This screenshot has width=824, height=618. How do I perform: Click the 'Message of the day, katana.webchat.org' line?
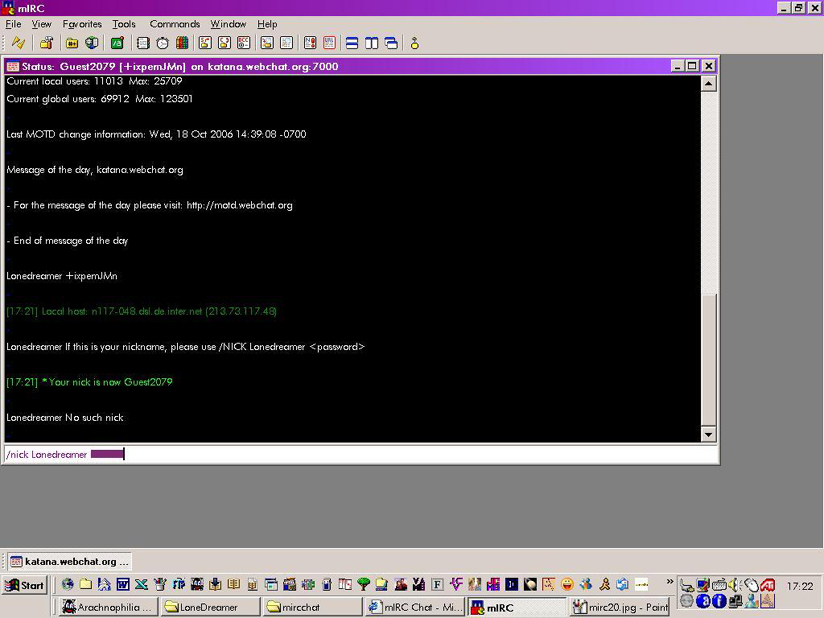coord(95,170)
